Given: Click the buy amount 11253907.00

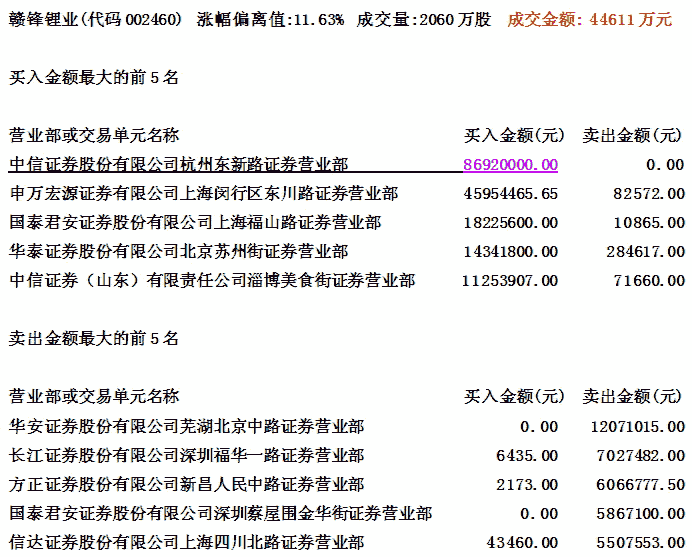Looking at the screenshot, I should (x=510, y=281).
